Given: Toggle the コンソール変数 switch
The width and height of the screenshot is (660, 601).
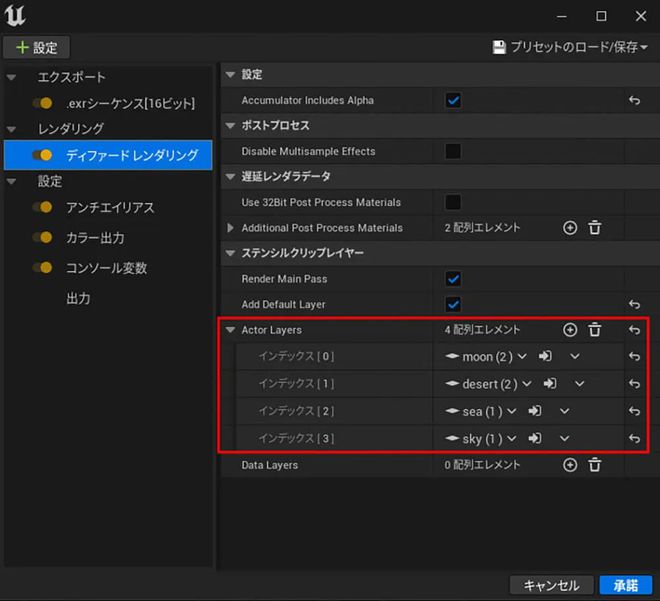Looking at the screenshot, I should 43,268.
